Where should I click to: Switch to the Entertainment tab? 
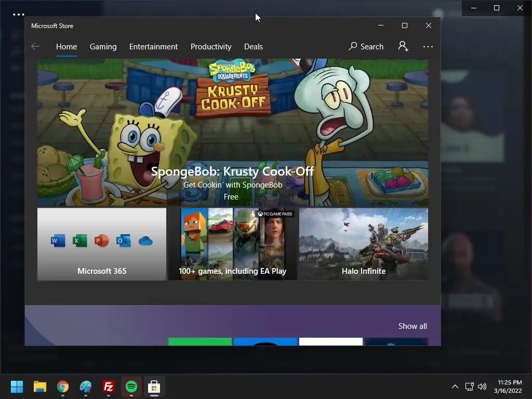coord(153,46)
